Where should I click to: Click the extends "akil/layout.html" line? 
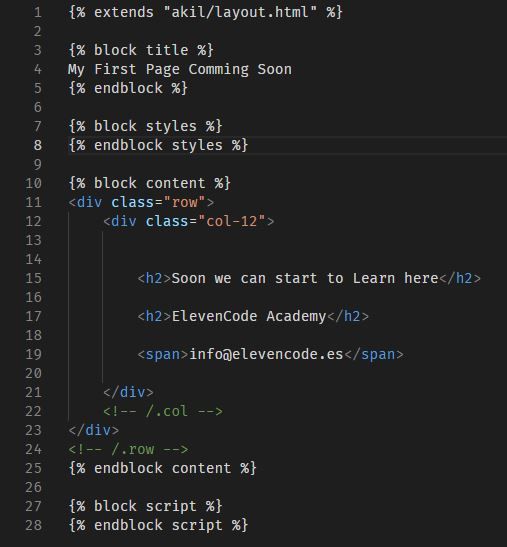[x=206, y=12]
